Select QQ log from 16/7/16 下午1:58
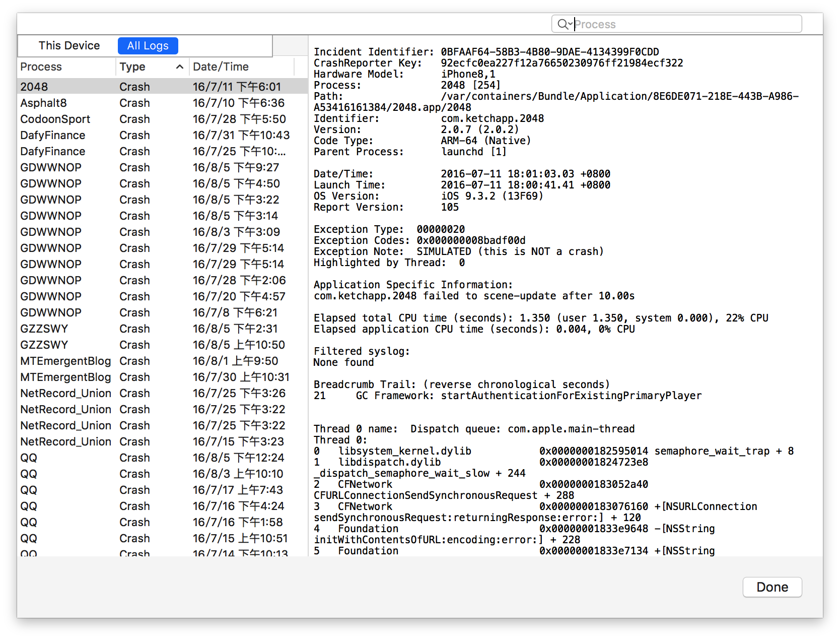The height and width of the screenshot is (639, 840). [162, 522]
